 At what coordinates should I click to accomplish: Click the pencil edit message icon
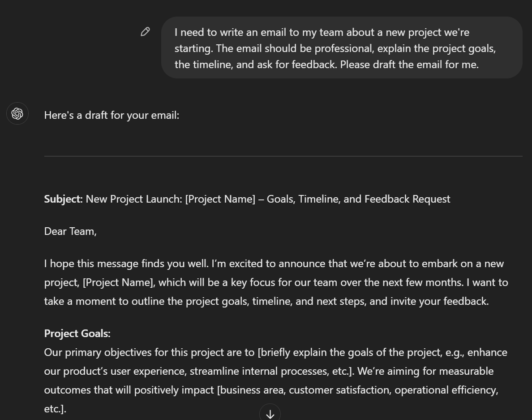tap(145, 31)
